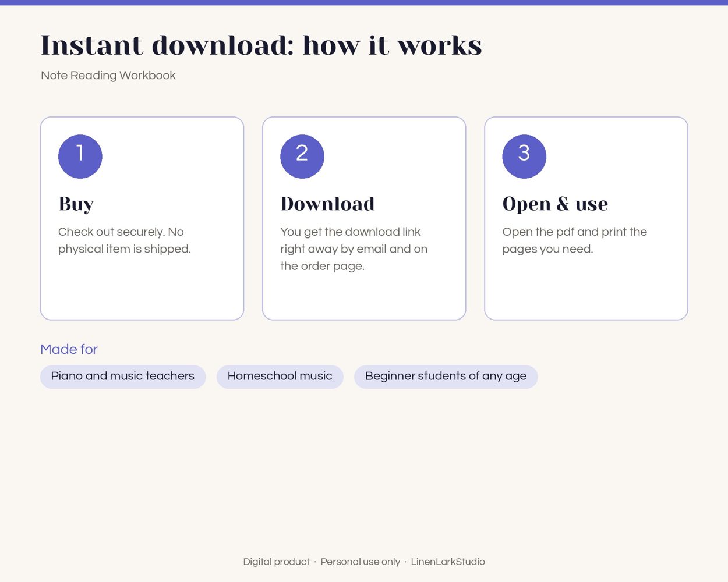Click the 'Check out securely' description text
Screen dimensions: 728x582
(x=125, y=240)
